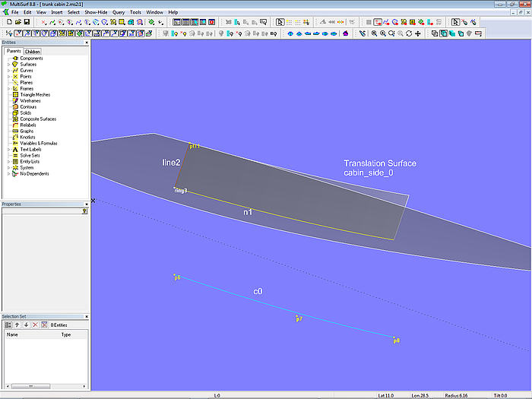Save the model with the floppy disk icon

tap(27, 22)
